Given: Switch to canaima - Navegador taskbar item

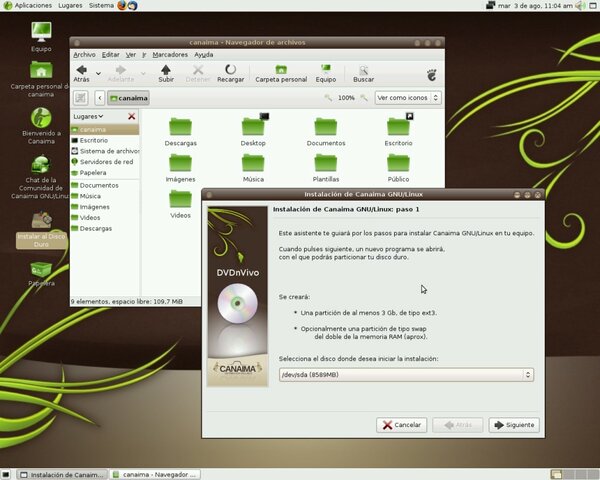Looking at the screenshot, I should coord(155,475).
